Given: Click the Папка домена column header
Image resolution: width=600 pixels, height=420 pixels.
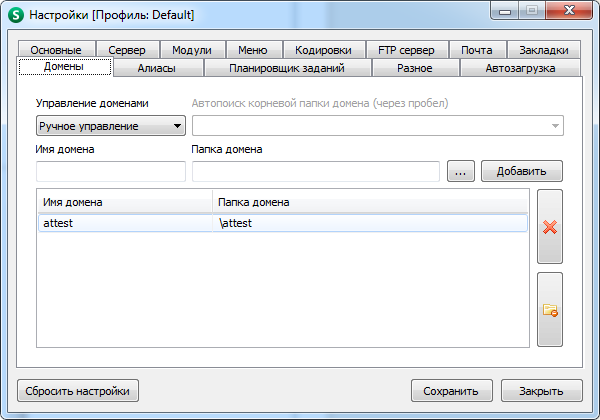Looking at the screenshot, I should [x=370, y=203].
